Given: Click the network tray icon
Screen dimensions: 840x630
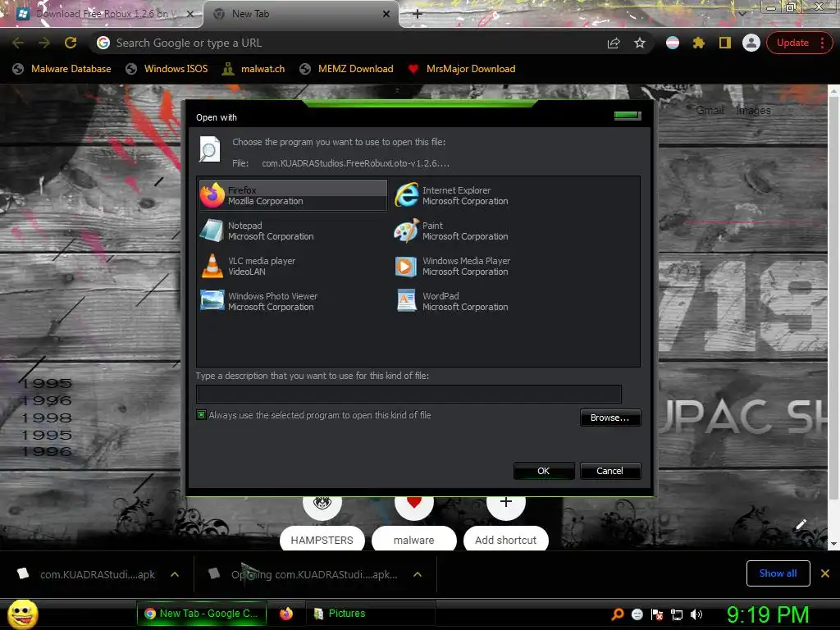Looking at the screenshot, I should pos(677,614).
